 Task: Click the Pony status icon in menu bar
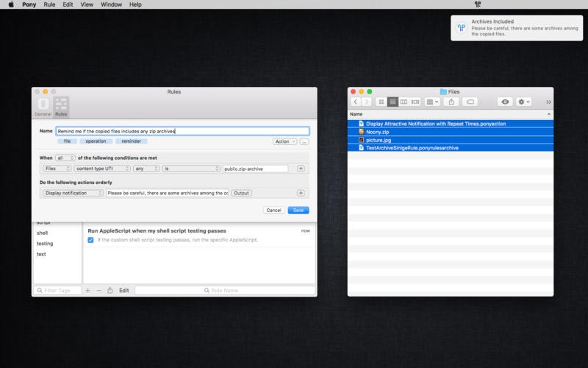477,4
